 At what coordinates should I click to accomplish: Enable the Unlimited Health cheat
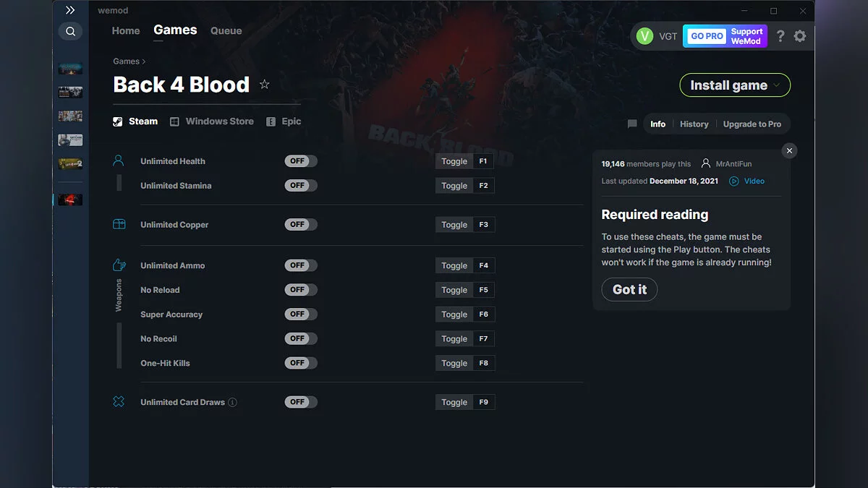pos(300,160)
